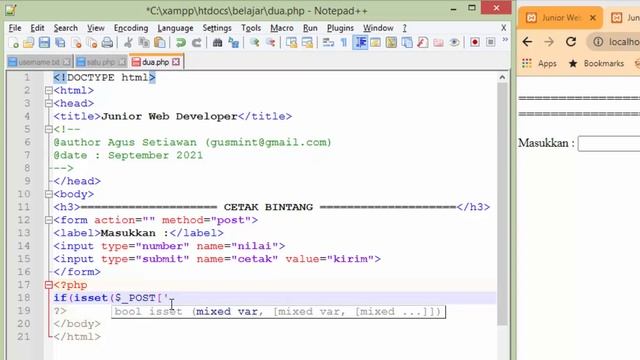The width and height of the screenshot is (640, 360).
Task: Collapse the comment fold marker on line 5
Action: tap(49, 129)
